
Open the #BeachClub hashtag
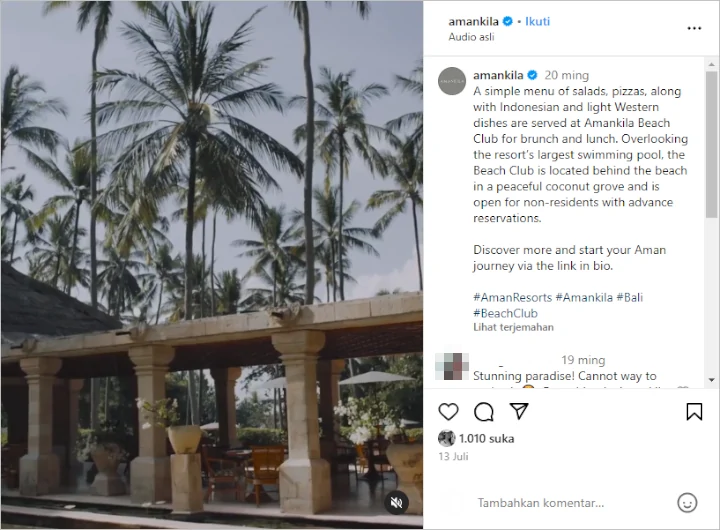pyautogui.click(x=505, y=312)
